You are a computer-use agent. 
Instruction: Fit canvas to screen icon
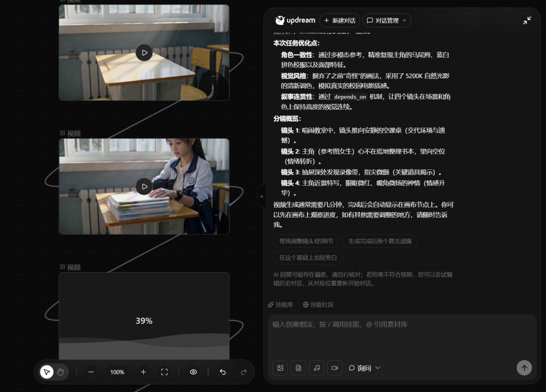point(164,372)
